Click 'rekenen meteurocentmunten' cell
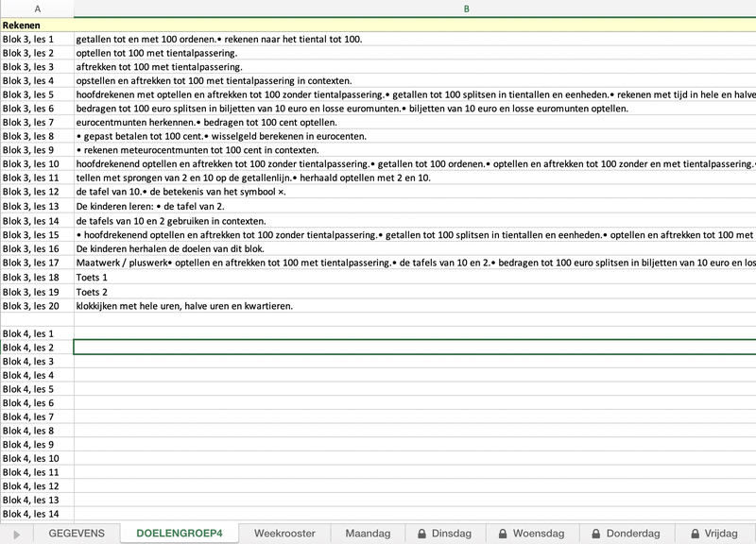This screenshot has height=544, width=756. 415,150
